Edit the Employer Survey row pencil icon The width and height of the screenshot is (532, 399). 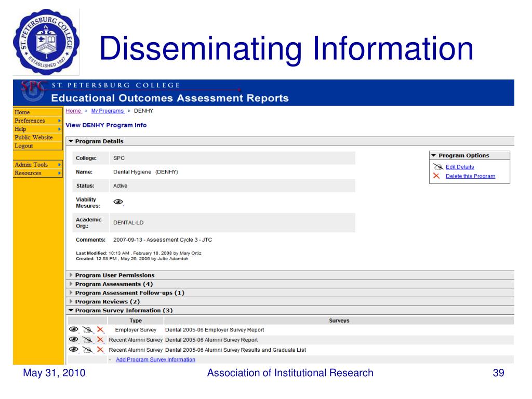coord(87,329)
